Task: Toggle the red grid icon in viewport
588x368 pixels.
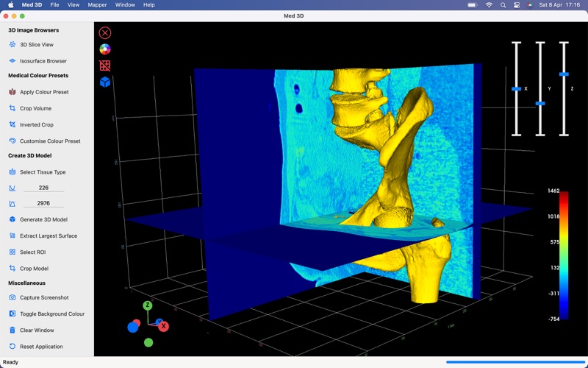Action: tap(105, 66)
